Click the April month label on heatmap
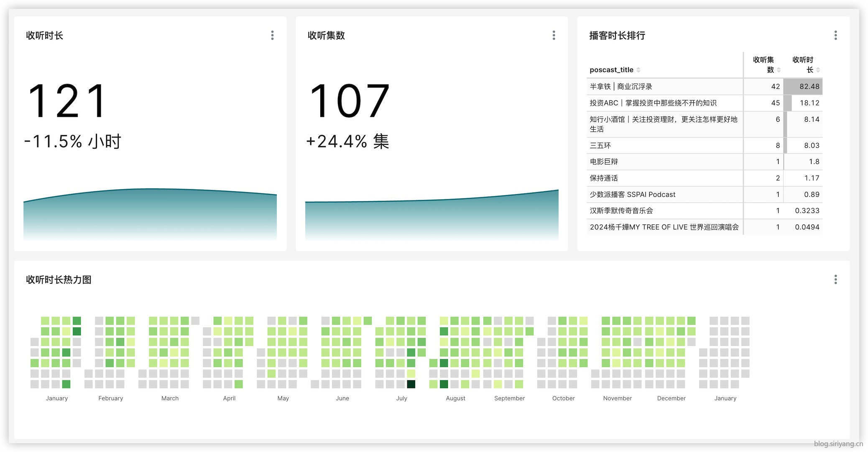The width and height of the screenshot is (868, 452). point(229,398)
